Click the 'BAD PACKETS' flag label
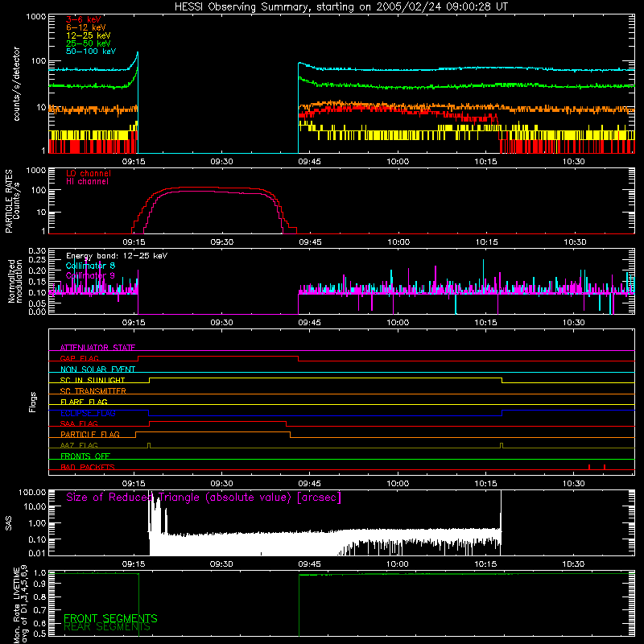This screenshot has width=644, height=644. pyautogui.click(x=88, y=467)
